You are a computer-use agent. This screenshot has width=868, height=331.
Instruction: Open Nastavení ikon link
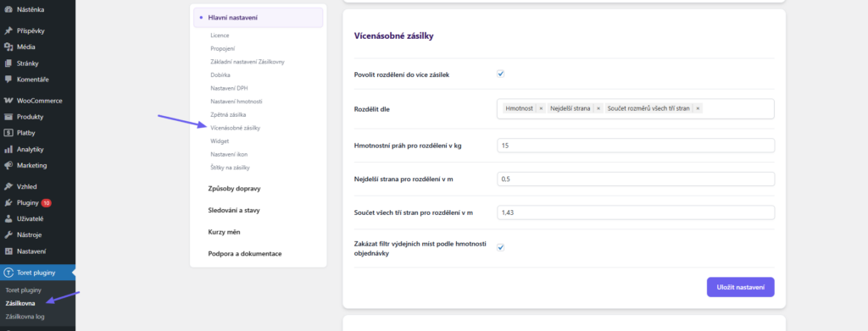pos(229,154)
